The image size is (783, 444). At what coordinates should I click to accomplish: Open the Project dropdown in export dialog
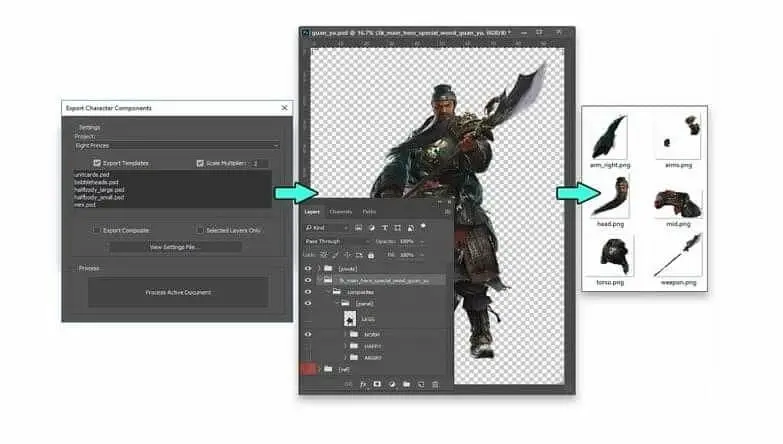coord(177,145)
